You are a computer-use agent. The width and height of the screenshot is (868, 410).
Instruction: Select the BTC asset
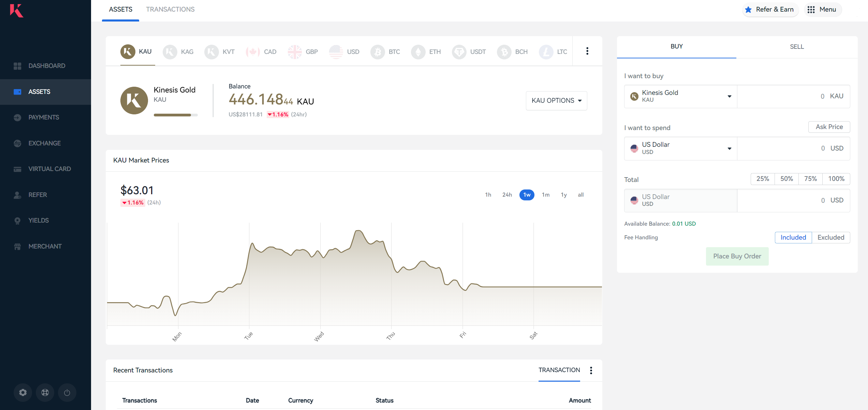385,52
